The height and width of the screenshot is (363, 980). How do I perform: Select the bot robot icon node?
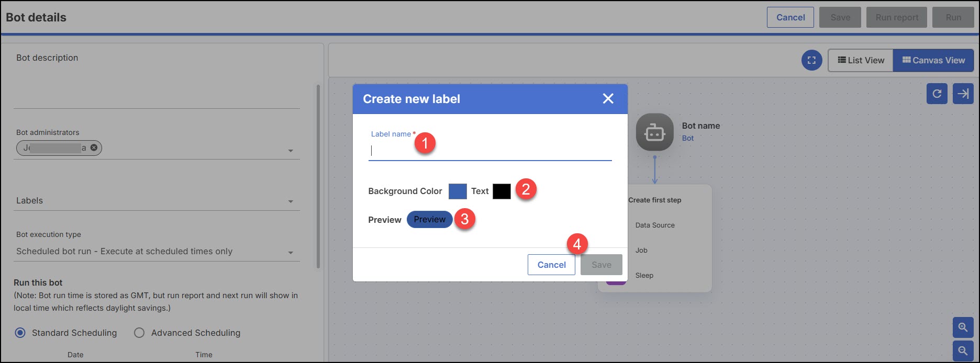click(654, 132)
